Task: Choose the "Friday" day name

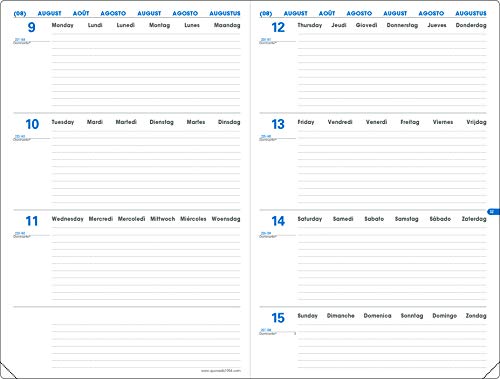Action: pyautogui.click(x=306, y=122)
